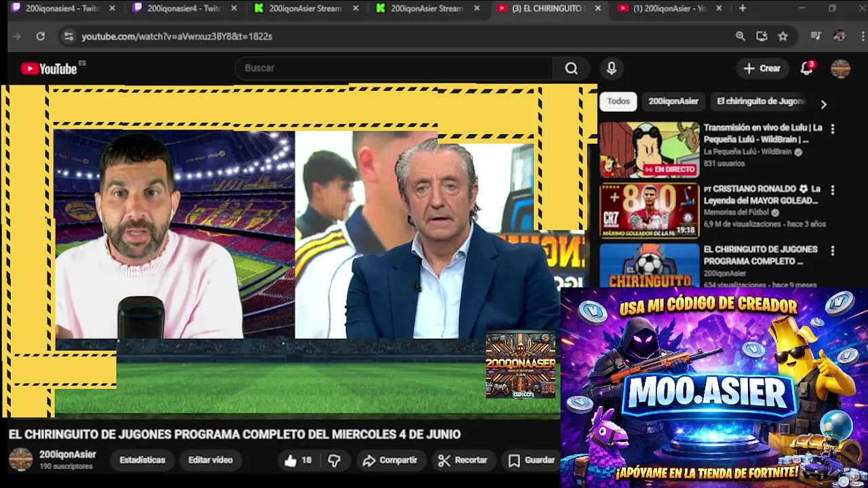Open El Chiringuito suggested video thumbnail
The width and height of the screenshot is (868, 488).
pos(649,265)
